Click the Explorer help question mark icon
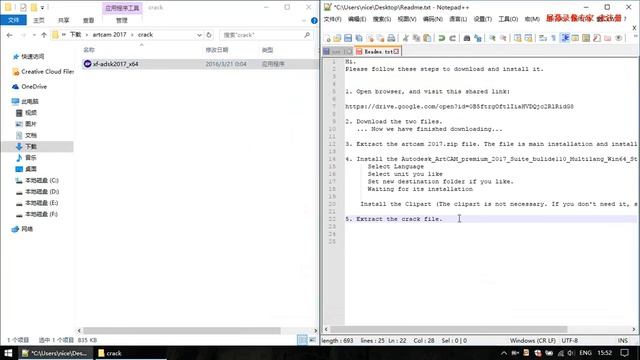 tap(314, 20)
